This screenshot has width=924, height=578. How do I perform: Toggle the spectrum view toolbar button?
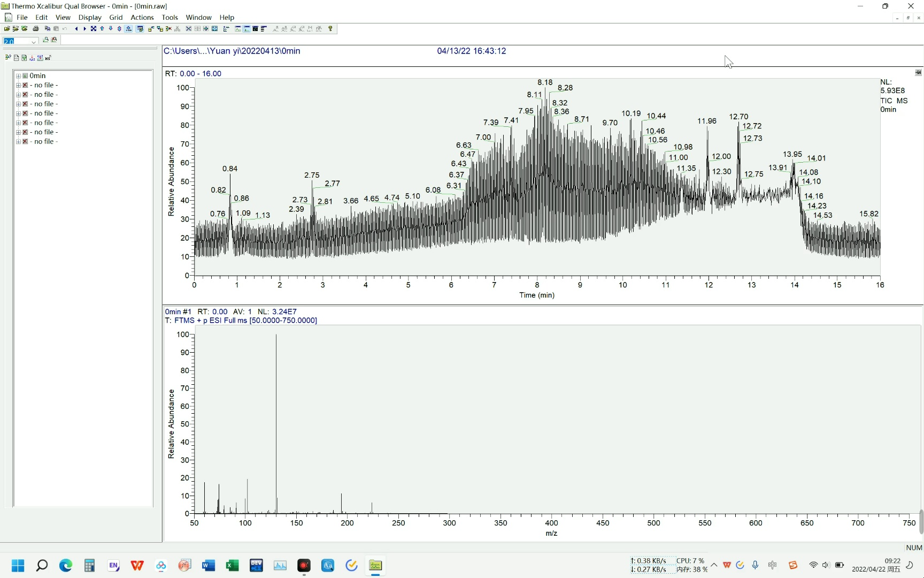coord(247,28)
